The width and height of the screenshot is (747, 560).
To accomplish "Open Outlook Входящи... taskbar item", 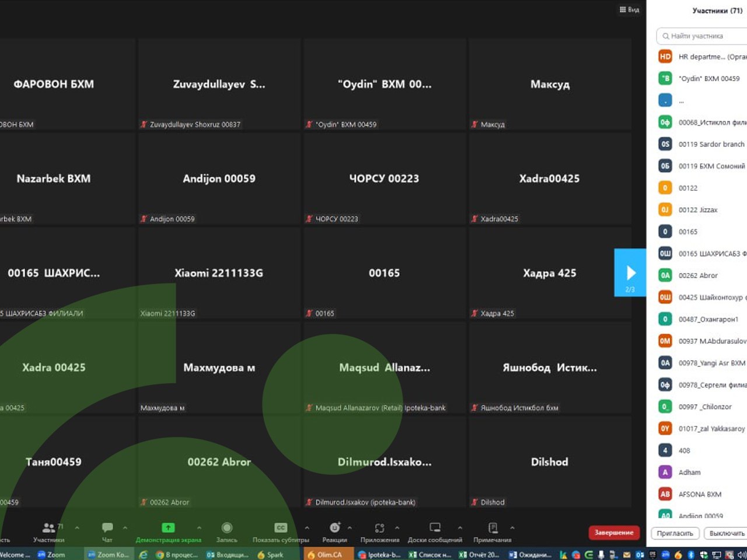I will click(x=228, y=554).
